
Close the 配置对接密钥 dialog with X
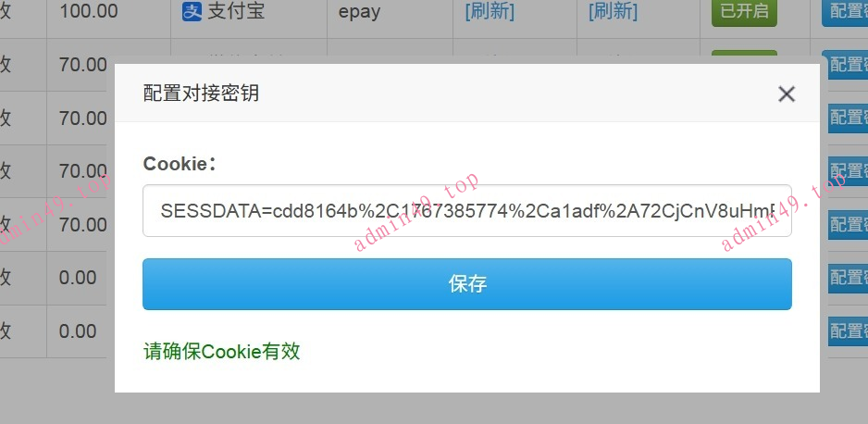pyautogui.click(x=786, y=94)
